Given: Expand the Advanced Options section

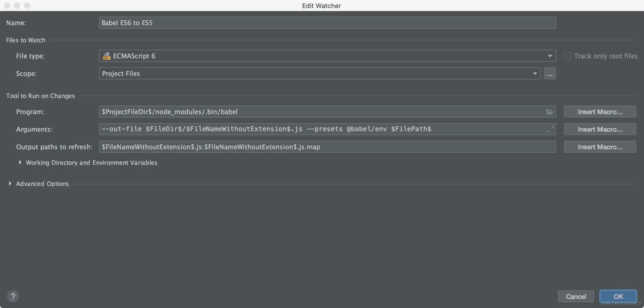Looking at the screenshot, I should pos(10,184).
